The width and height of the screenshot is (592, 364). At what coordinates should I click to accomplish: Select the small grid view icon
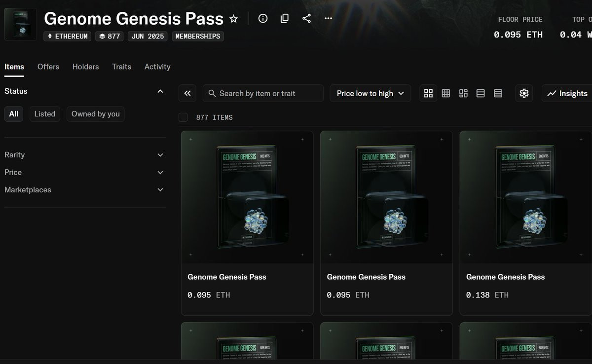(446, 93)
